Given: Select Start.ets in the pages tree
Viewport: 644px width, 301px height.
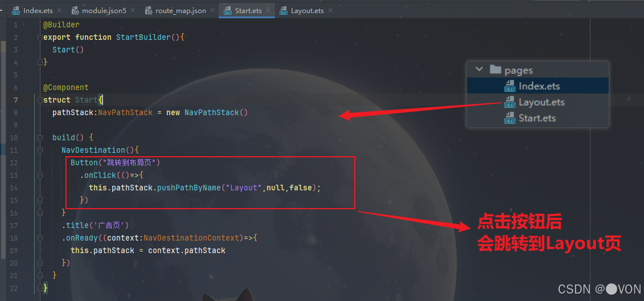Looking at the screenshot, I should click(537, 118).
